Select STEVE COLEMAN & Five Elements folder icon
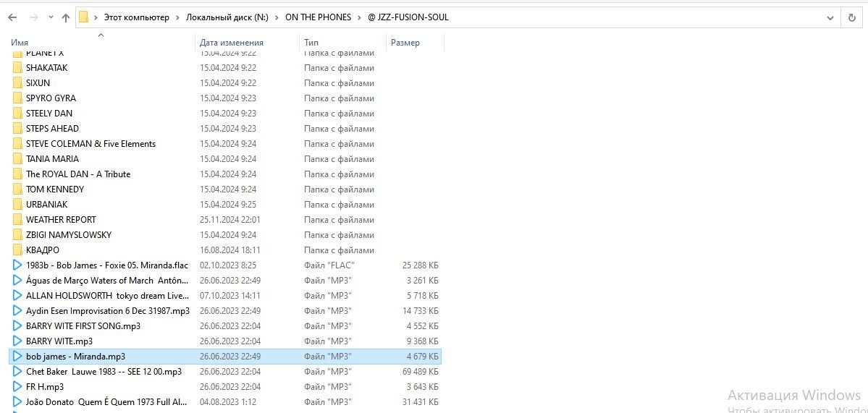The image size is (868, 413). [x=17, y=144]
